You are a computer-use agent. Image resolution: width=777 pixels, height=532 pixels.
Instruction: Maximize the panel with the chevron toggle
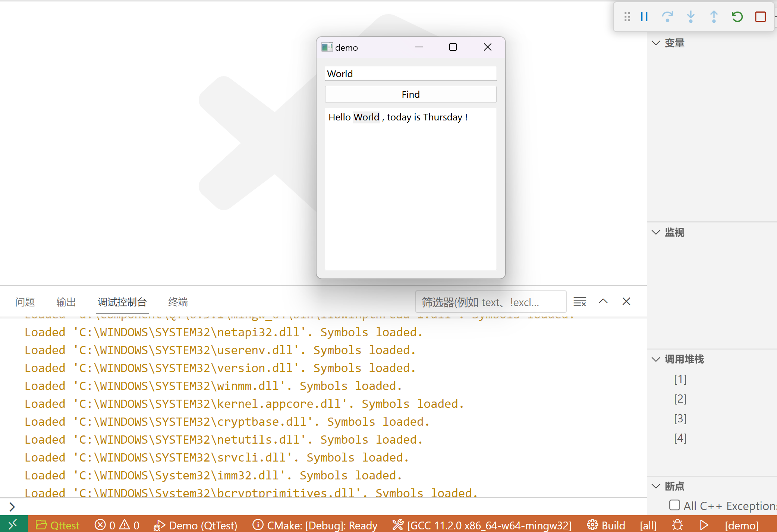603,301
